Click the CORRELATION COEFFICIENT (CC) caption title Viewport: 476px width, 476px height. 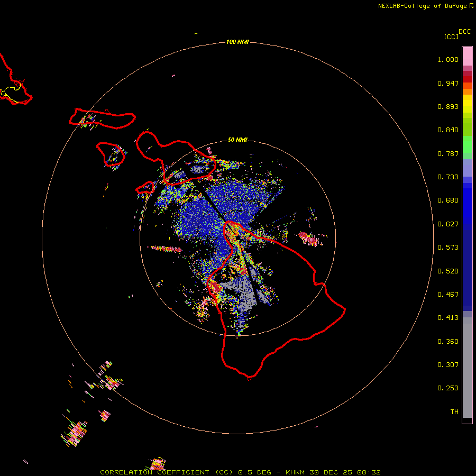coord(167,472)
